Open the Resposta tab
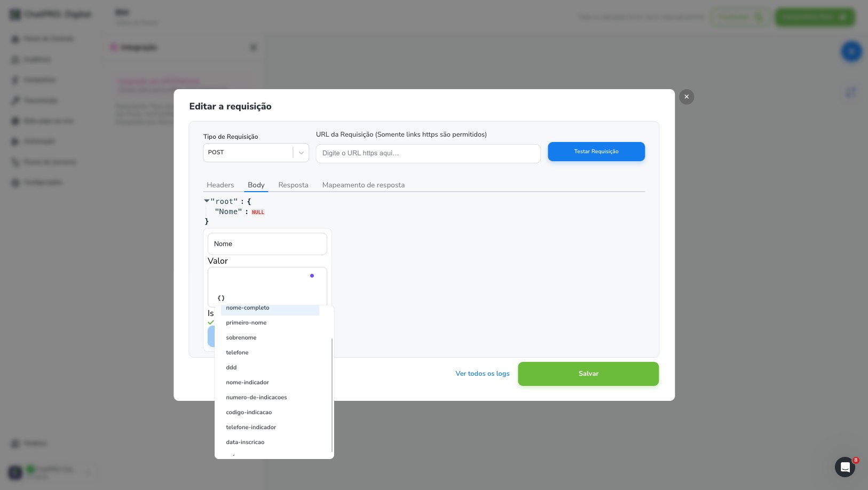The height and width of the screenshot is (490, 868). pos(293,185)
